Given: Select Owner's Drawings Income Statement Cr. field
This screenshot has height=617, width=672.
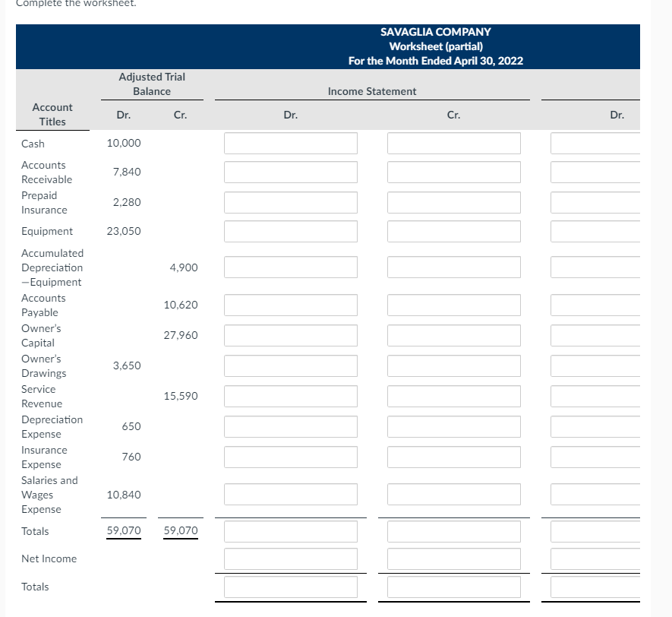Looking at the screenshot, I should (x=454, y=365).
